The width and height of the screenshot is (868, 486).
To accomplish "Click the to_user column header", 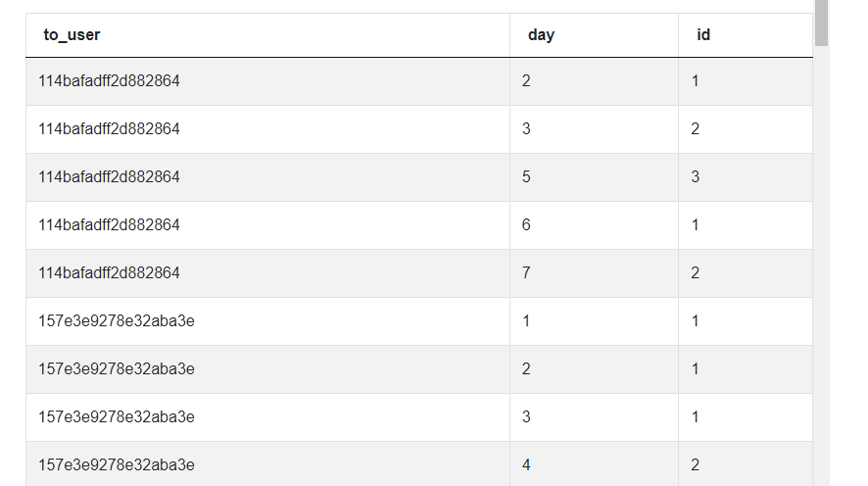I will tap(72, 35).
